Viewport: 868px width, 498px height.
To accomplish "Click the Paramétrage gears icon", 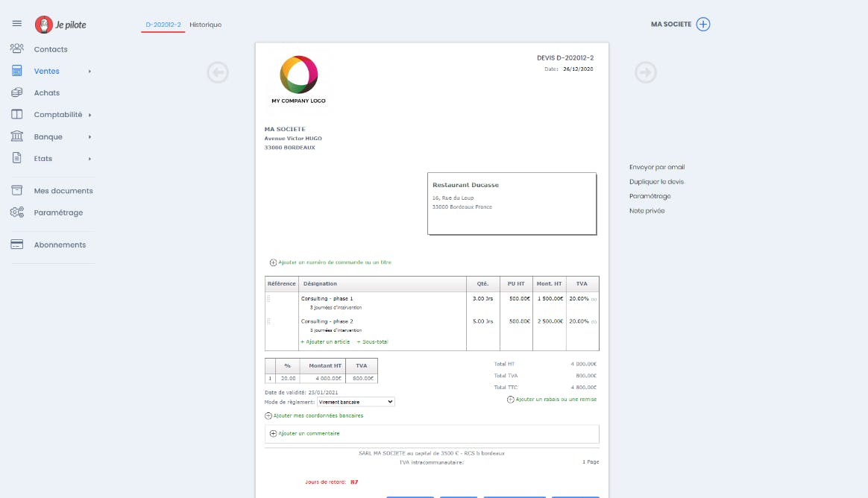I will (17, 212).
